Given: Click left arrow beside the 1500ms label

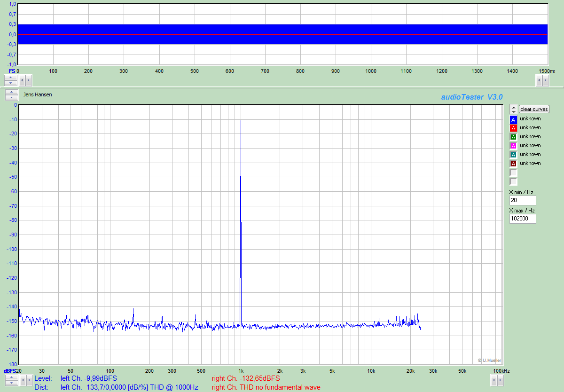Looking at the screenshot, I should pyautogui.click(x=539, y=80).
